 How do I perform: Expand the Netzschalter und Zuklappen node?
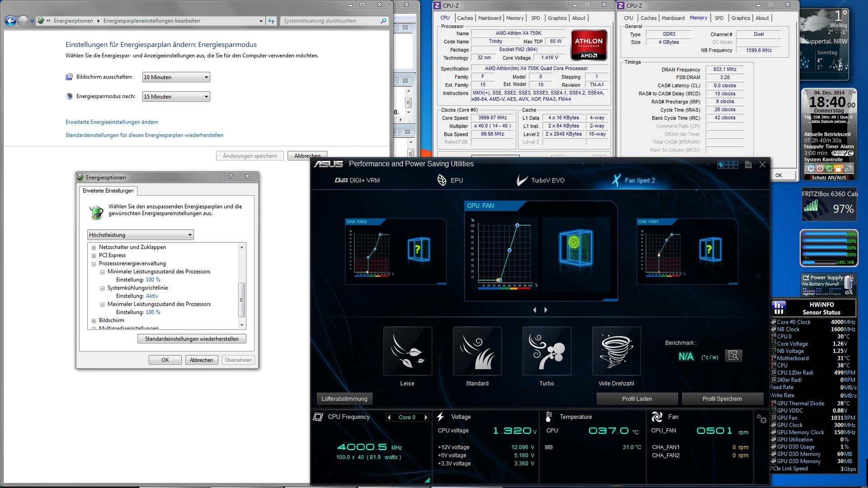(x=94, y=247)
